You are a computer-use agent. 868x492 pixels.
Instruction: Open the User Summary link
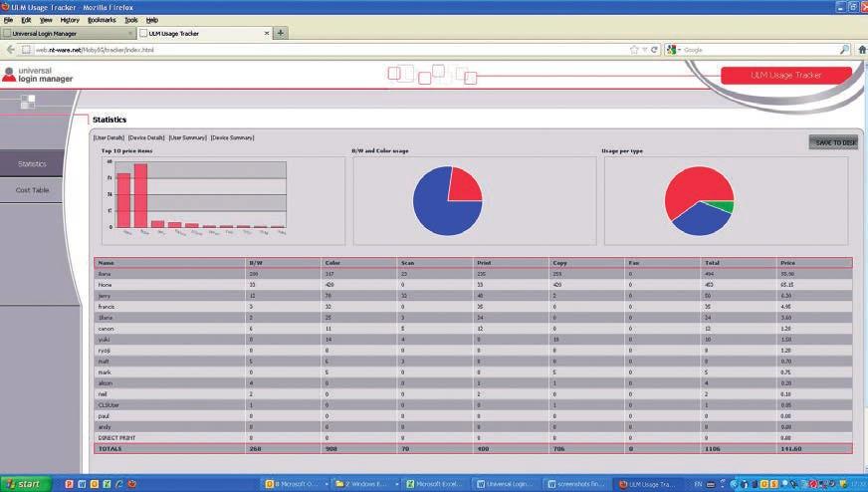[188, 137]
